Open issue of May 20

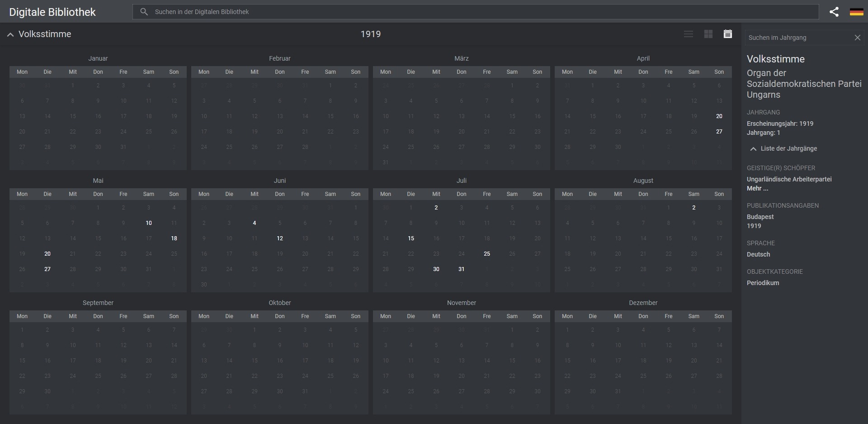(x=47, y=254)
